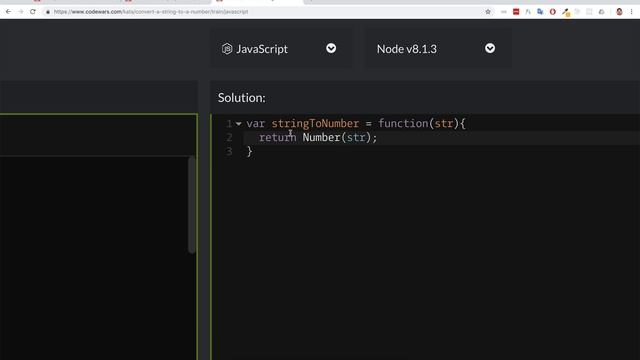Open the Node v8.1.3 version dropdown
The image size is (640, 360).
[490, 49]
